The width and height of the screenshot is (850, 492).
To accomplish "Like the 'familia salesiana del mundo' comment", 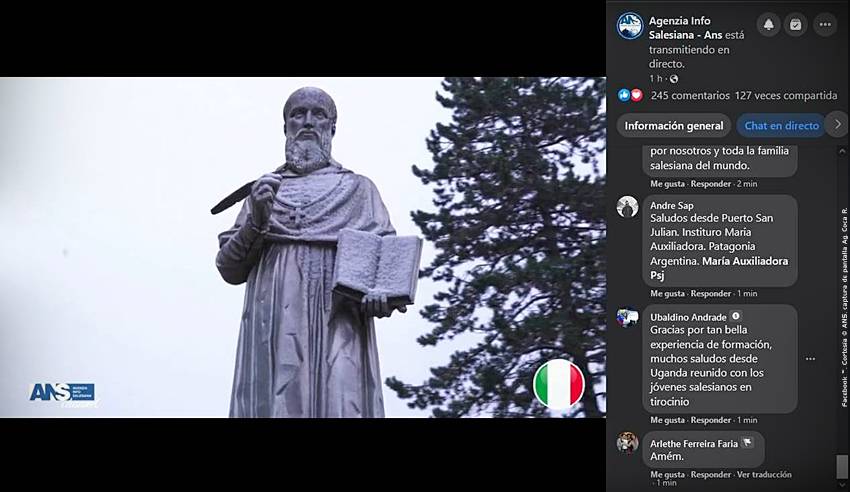I will (x=667, y=184).
